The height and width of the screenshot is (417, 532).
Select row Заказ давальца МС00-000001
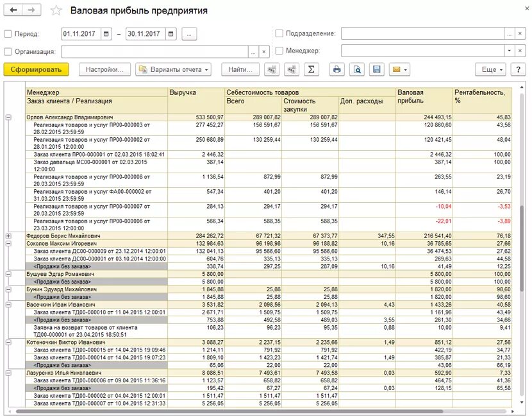pos(269,166)
